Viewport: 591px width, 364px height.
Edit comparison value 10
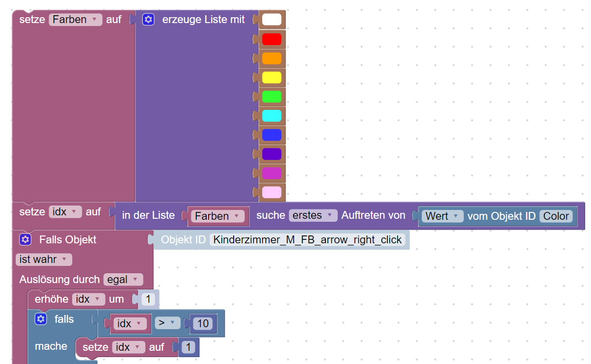tap(203, 324)
